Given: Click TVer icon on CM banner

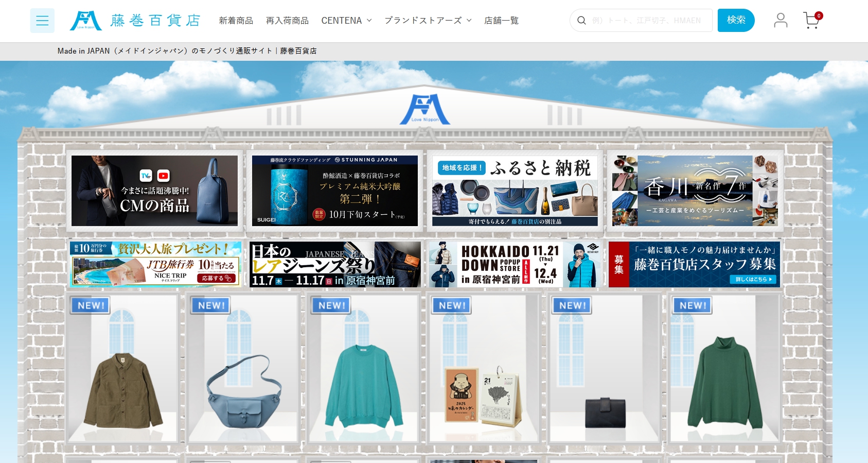Looking at the screenshot, I should tap(146, 176).
